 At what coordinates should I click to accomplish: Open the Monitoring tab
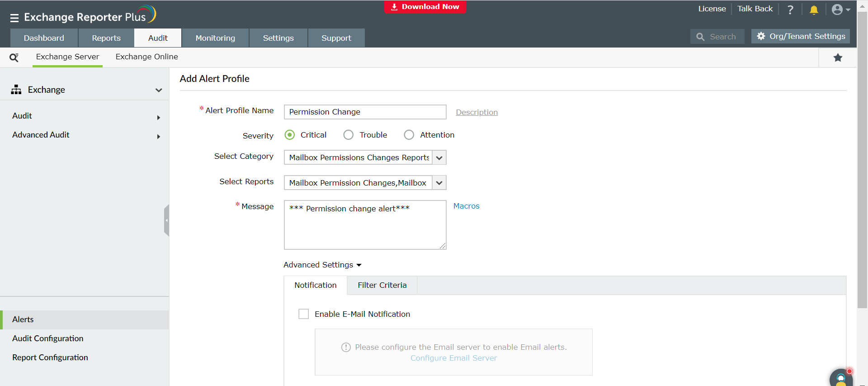[x=215, y=38]
